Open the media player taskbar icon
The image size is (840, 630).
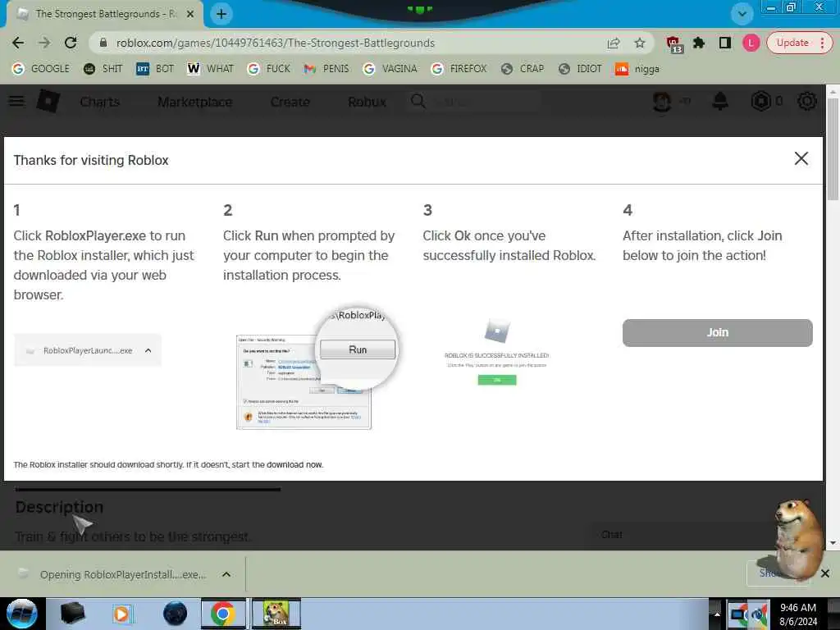[122, 614]
